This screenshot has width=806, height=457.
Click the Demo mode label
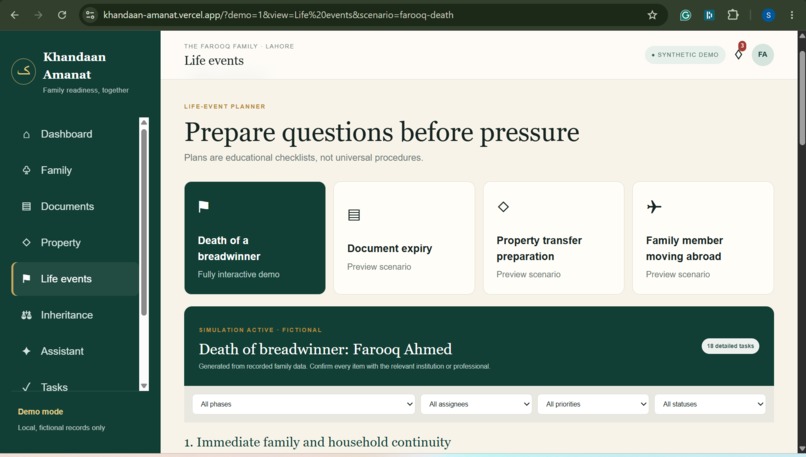point(41,412)
